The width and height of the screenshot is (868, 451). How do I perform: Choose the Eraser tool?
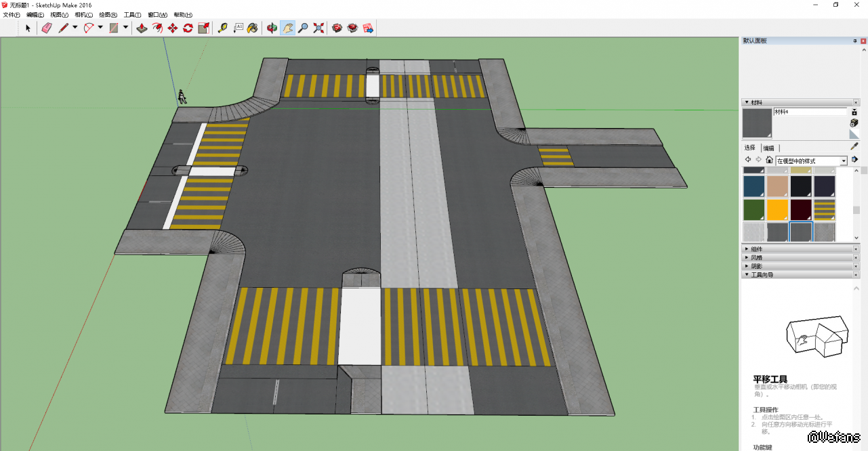tap(46, 28)
